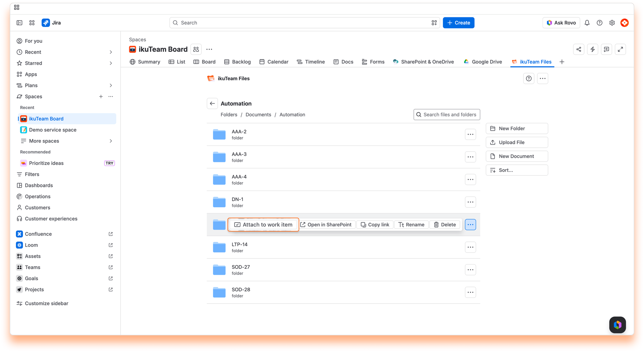Open user profile avatar
This screenshot has width=644, height=352.
coord(625,23)
